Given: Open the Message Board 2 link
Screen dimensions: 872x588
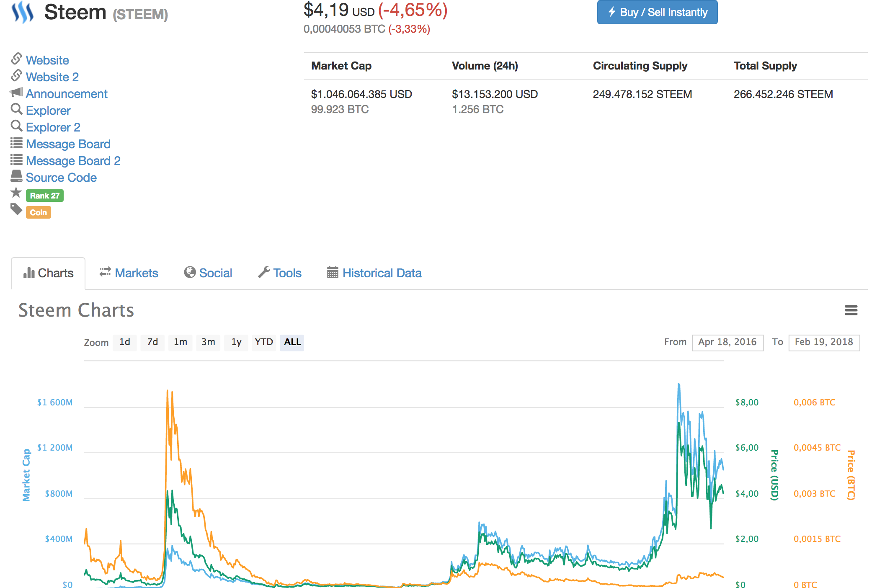Looking at the screenshot, I should pyautogui.click(x=73, y=161).
